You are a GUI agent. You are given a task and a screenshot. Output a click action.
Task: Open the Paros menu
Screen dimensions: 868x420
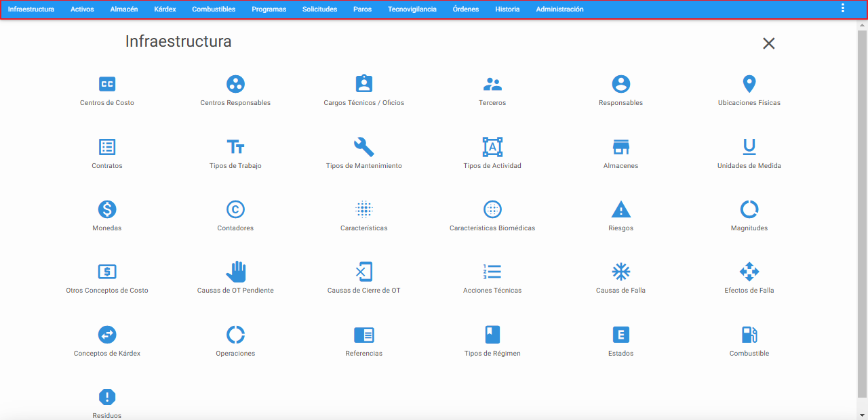(363, 9)
